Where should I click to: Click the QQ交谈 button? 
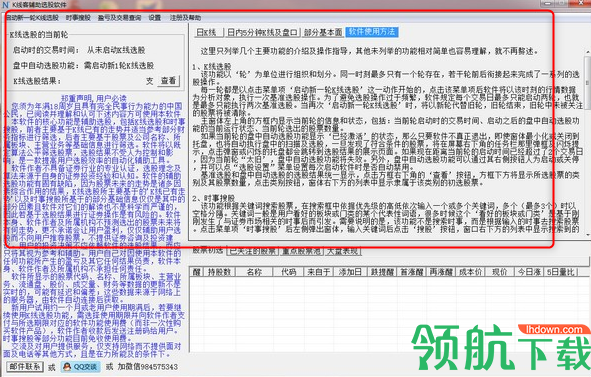coord(81,367)
